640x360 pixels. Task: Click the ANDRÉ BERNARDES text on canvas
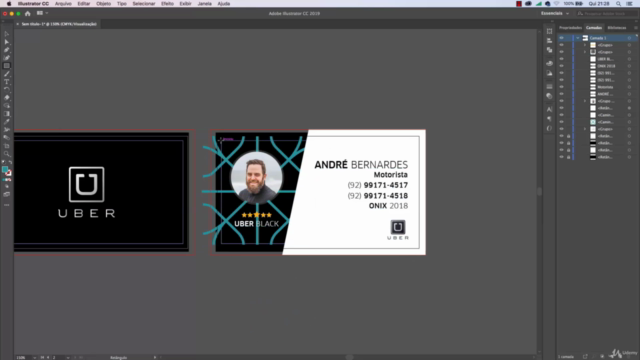pos(361,164)
